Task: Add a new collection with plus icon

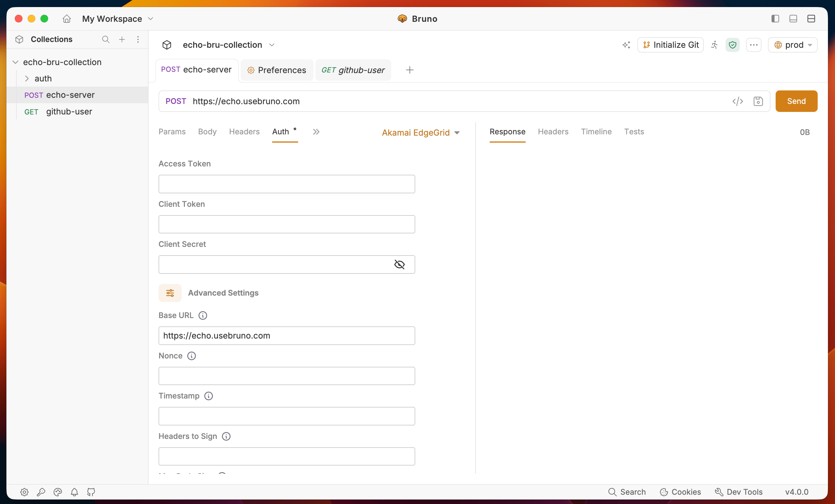Action: (x=122, y=39)
